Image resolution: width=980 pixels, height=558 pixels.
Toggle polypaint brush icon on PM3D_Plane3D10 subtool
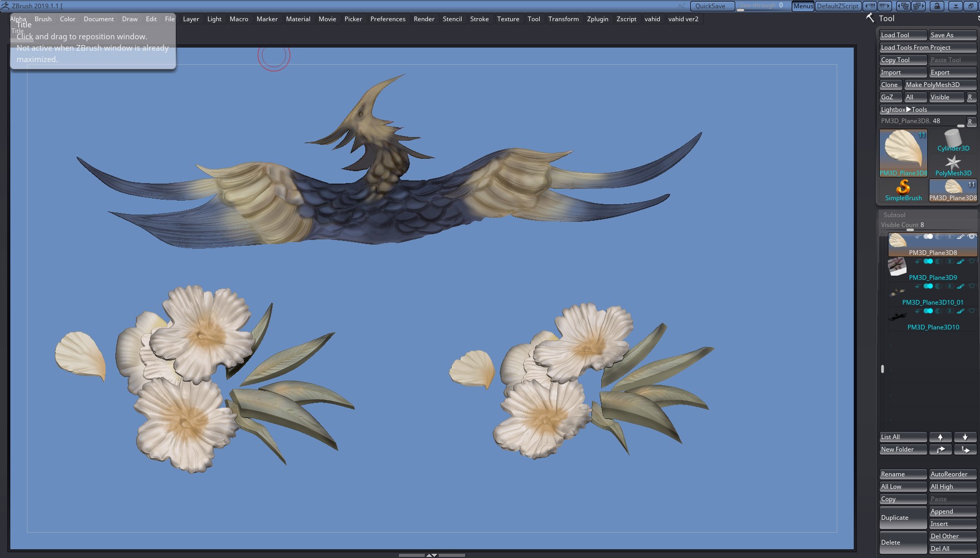[960, 311]
